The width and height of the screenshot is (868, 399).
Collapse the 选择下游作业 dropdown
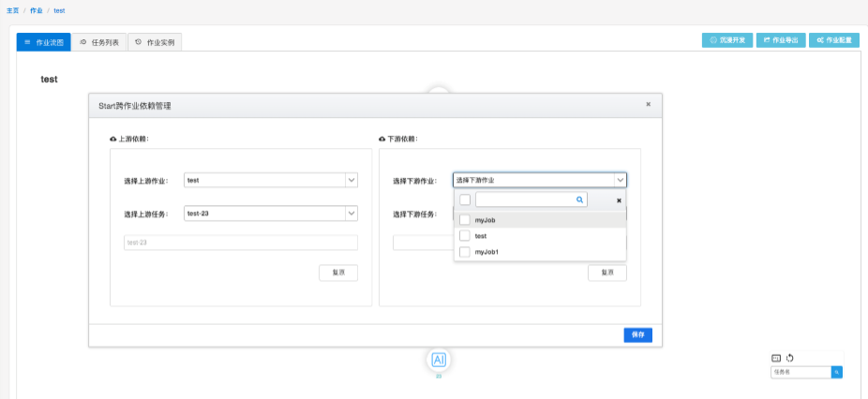(540, 180)
